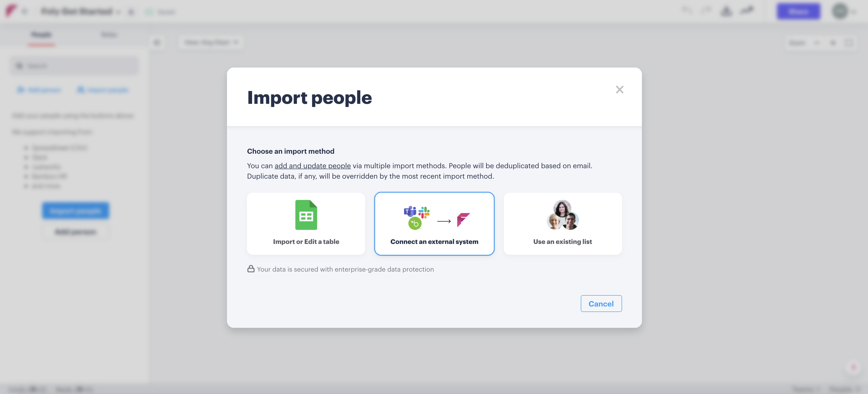Click the close X button on dialog
This screenshot has height=394, width=868.
[x=620, y=89]
